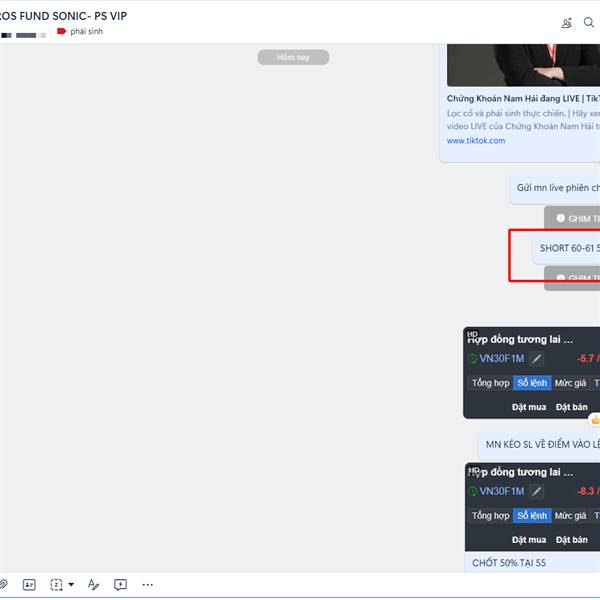600x600 pixels.
Task: Open the VN30F1M image showing -8.3
Action: tap(533, 507)
